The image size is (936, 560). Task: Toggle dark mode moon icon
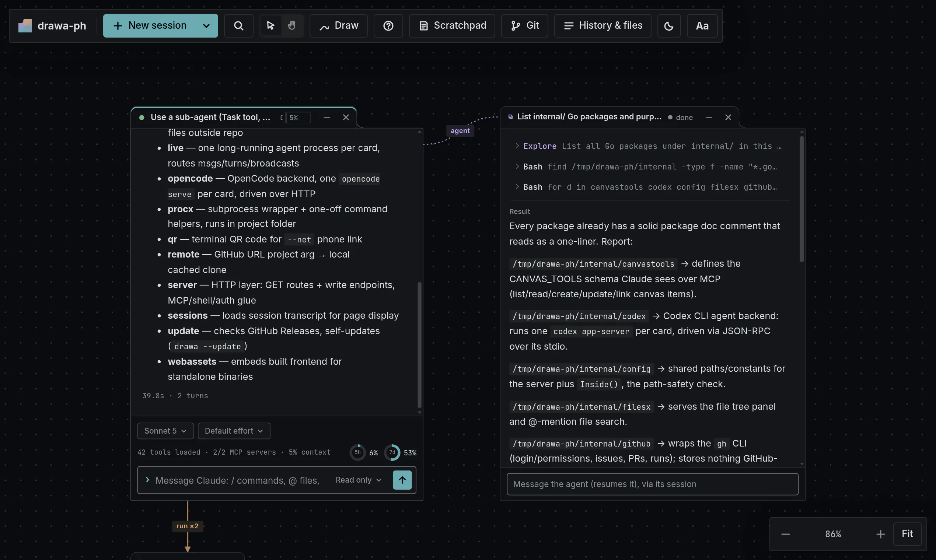[669, 26]
